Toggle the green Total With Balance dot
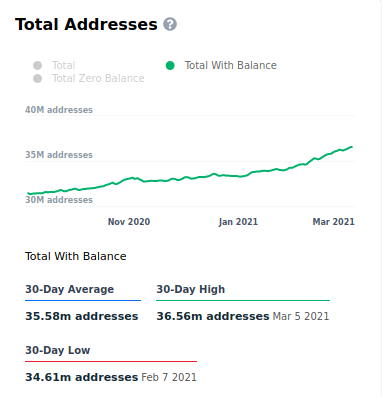The image size is (382, 397). [170, 65]
